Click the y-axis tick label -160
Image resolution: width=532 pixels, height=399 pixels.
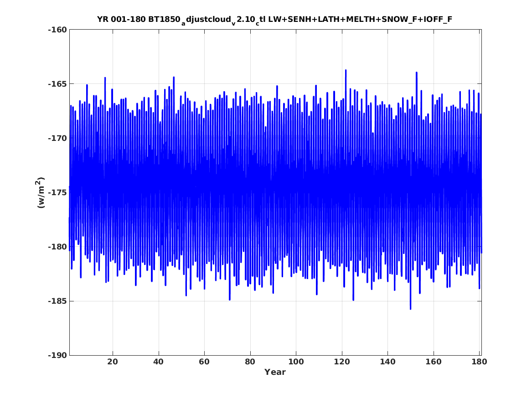coord(57,30)
